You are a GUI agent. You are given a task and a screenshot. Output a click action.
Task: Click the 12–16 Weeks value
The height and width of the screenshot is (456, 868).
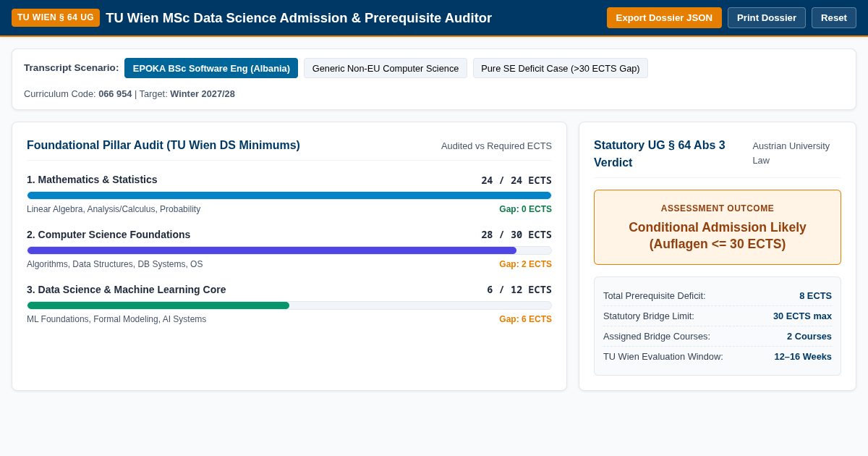point(803,357)
